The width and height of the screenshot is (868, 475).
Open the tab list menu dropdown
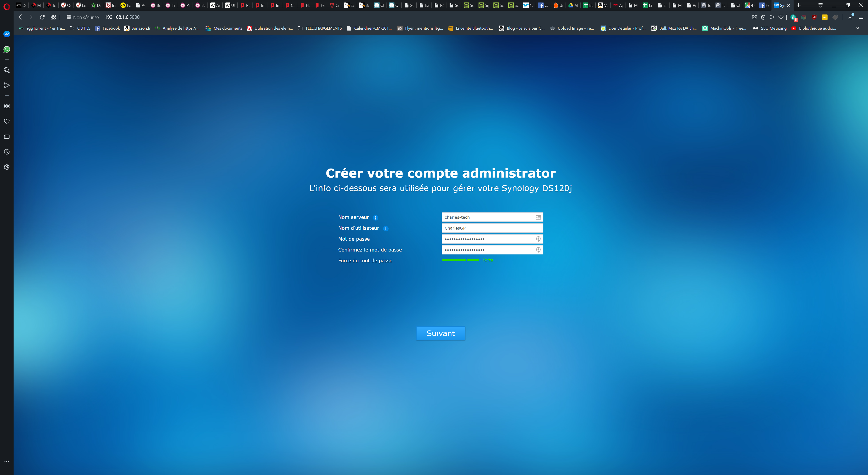[821, 5]
